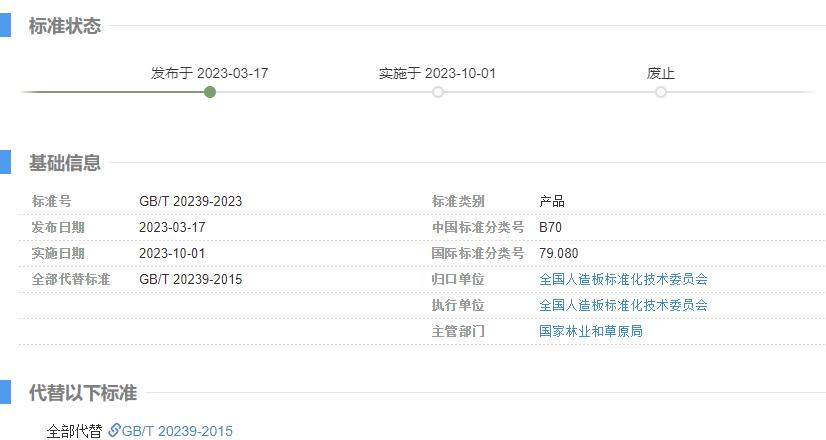826x440 pixels.
Task: Open the replaced standard GB/T 20239-2015 link
Action: click(x=177, y=431)
